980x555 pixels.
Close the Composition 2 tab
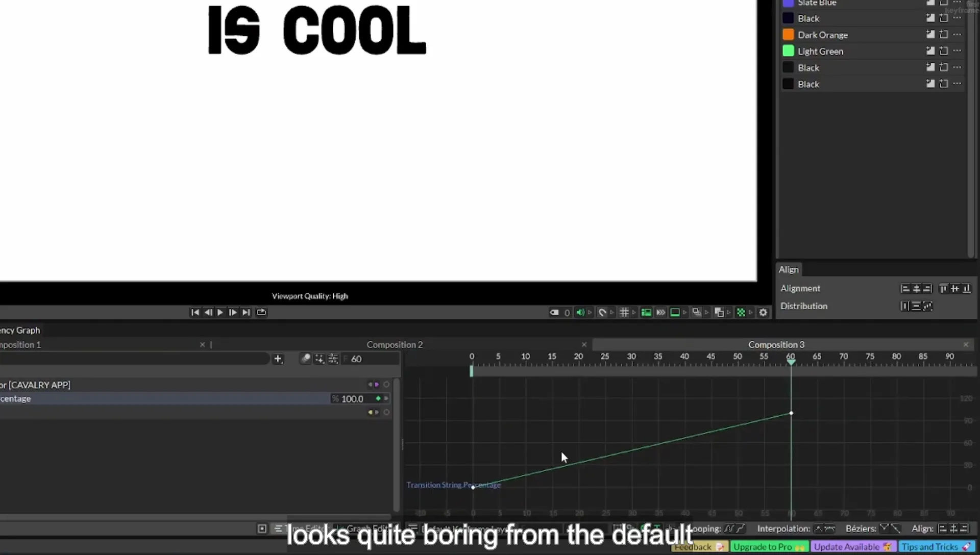point(584,345)
